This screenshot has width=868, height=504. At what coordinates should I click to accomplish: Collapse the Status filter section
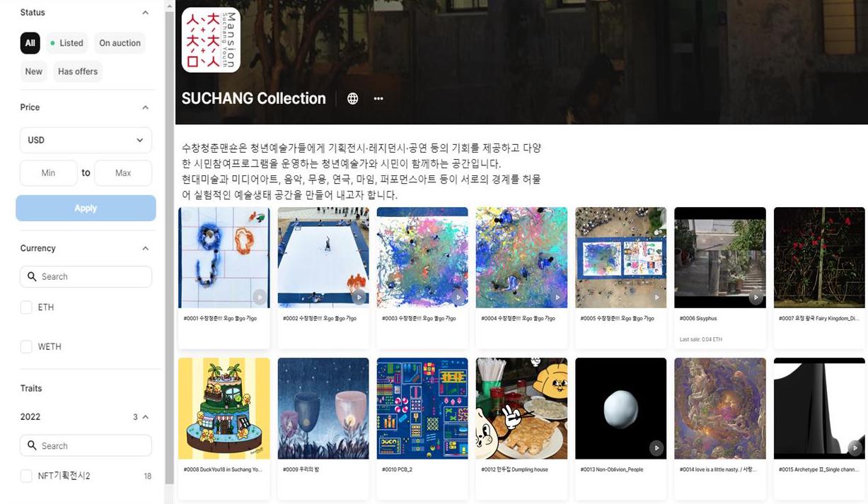click(145, 13)
